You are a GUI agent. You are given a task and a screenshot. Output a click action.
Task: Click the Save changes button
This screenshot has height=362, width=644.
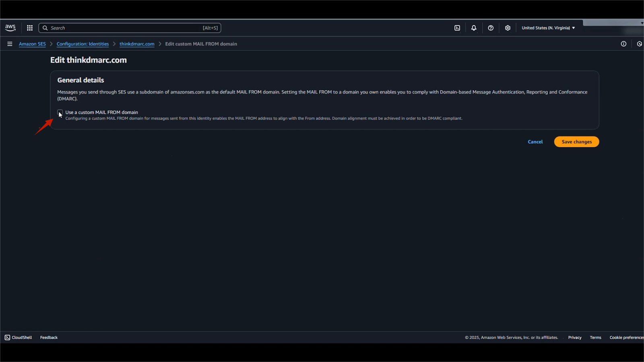coord(576,142)
